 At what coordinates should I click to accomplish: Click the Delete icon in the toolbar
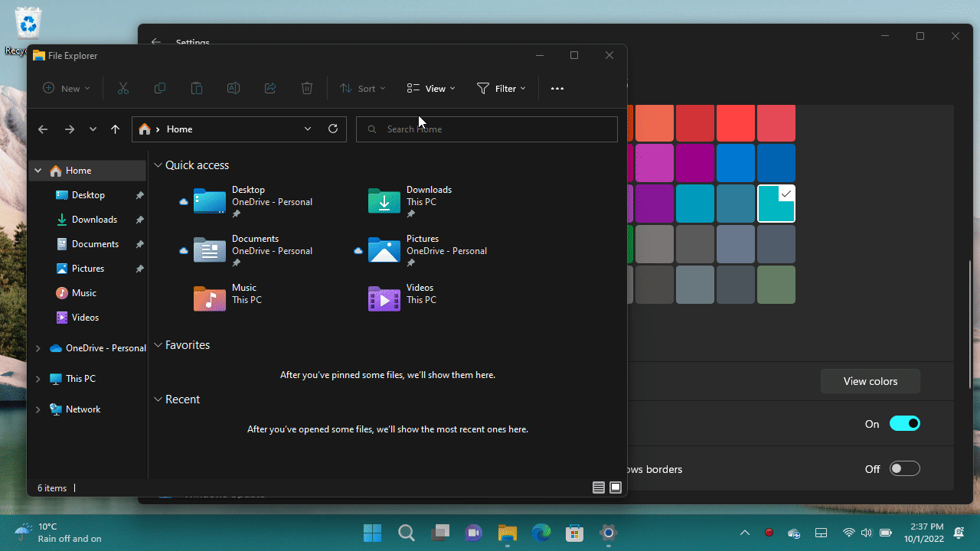coord(307,88)
